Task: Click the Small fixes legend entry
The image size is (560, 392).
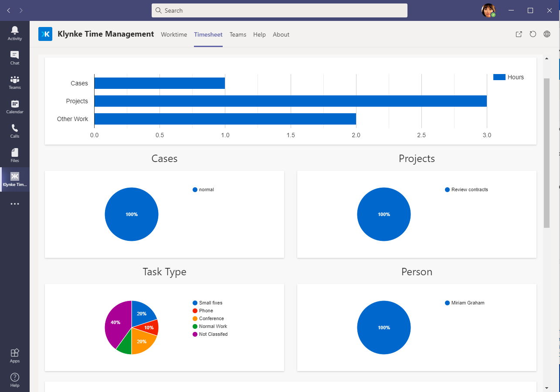Action: click(x=207, y=303)
